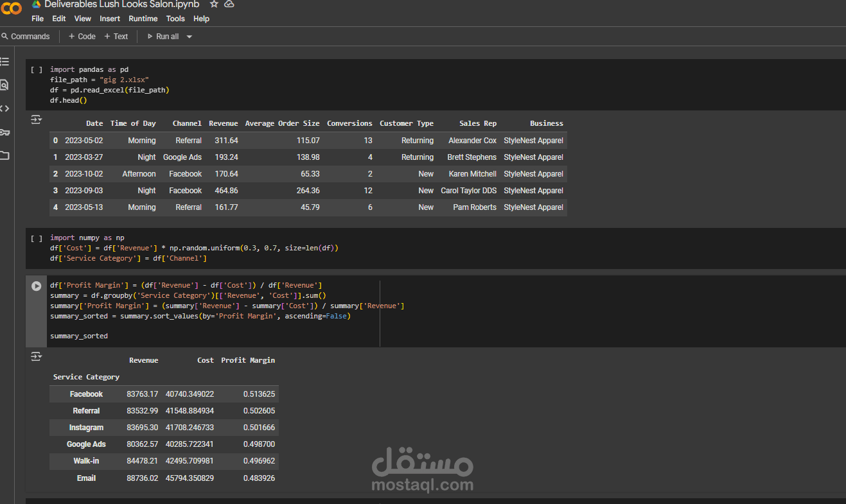This screenshot has width=846, height=504.
Task: Click the Colab logo icon
Action: click(x=11, y=8)
